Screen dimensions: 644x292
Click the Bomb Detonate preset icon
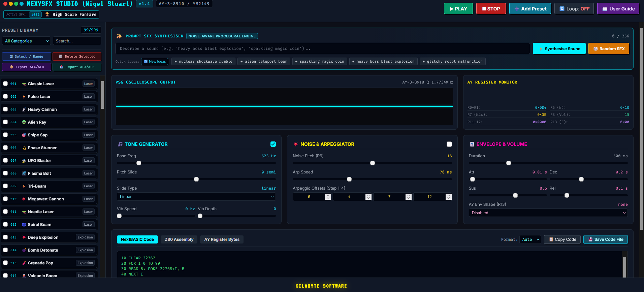(x=24, y=250)
